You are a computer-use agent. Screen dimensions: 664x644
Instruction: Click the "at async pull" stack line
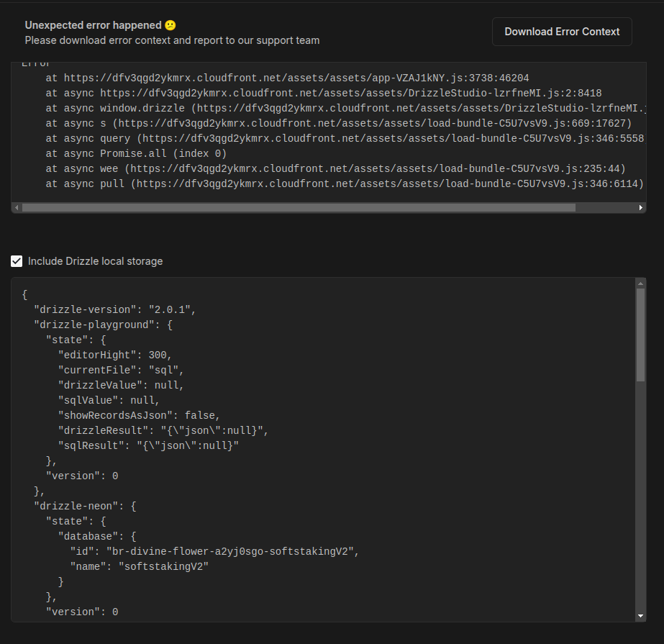tap(345, 184)
